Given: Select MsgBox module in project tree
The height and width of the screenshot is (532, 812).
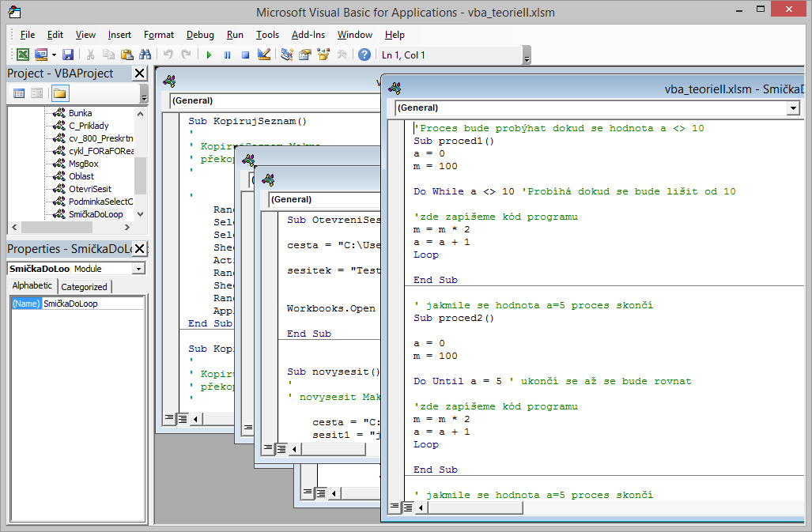Looking at the screenshot, I should pyautogui.click(x=83, y=164).
